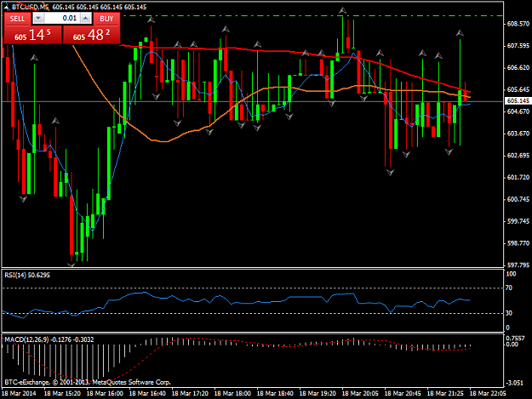Click the 606.620 price scale label
The width and height of the screenshot is (532, 399).
(518, 68)
